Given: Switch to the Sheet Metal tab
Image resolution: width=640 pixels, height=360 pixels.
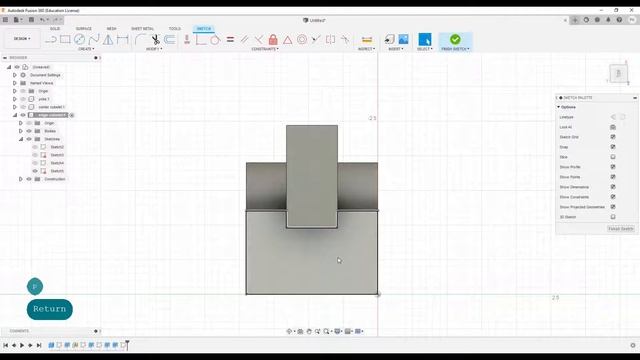Looking at the screenshot, I should 142,29.
